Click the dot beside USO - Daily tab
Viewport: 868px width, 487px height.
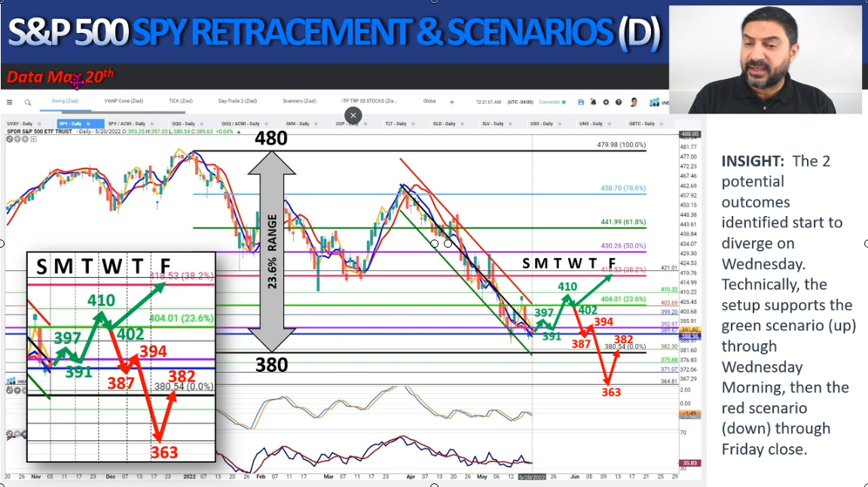(x=560, y=124)
